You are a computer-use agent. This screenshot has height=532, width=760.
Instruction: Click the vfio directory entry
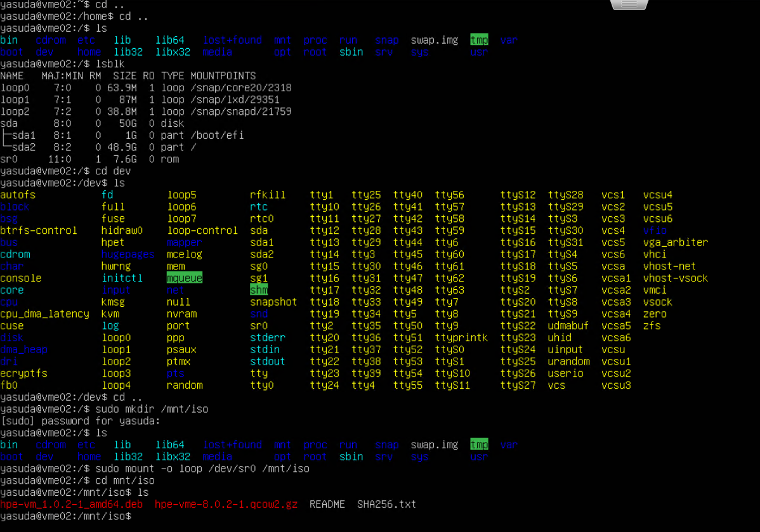click(655, 231)
